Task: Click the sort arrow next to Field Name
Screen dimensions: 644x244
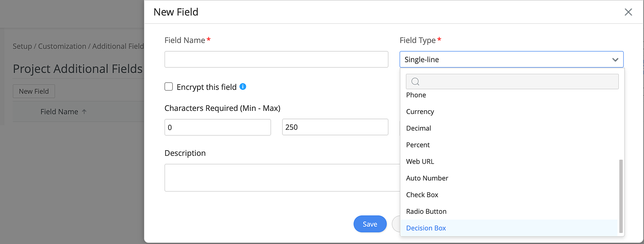Action: [84, 112]
